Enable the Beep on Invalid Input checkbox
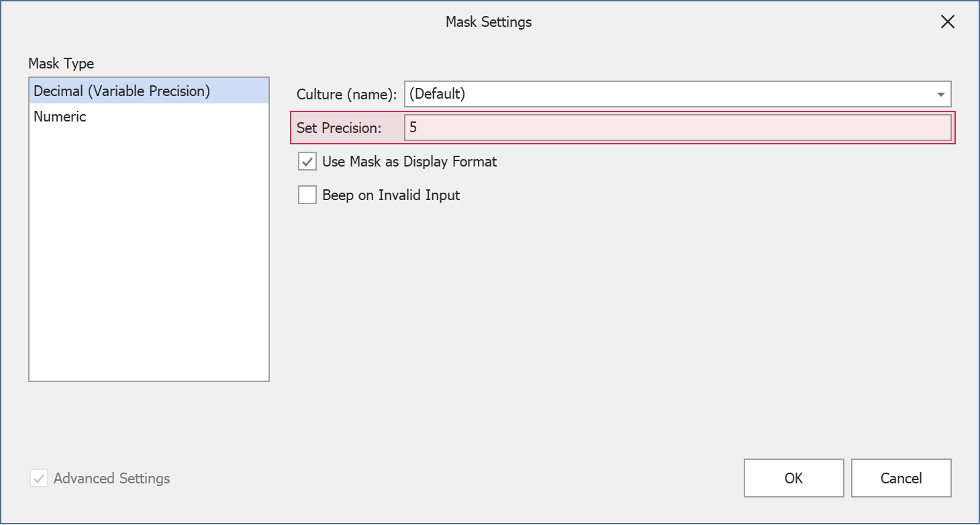The image size is (980, 525). point(307,195)
